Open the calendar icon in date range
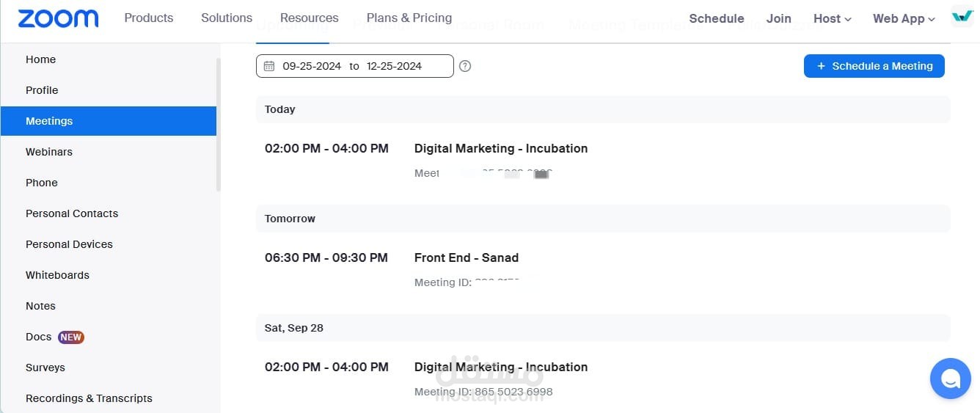 (269, 66)
